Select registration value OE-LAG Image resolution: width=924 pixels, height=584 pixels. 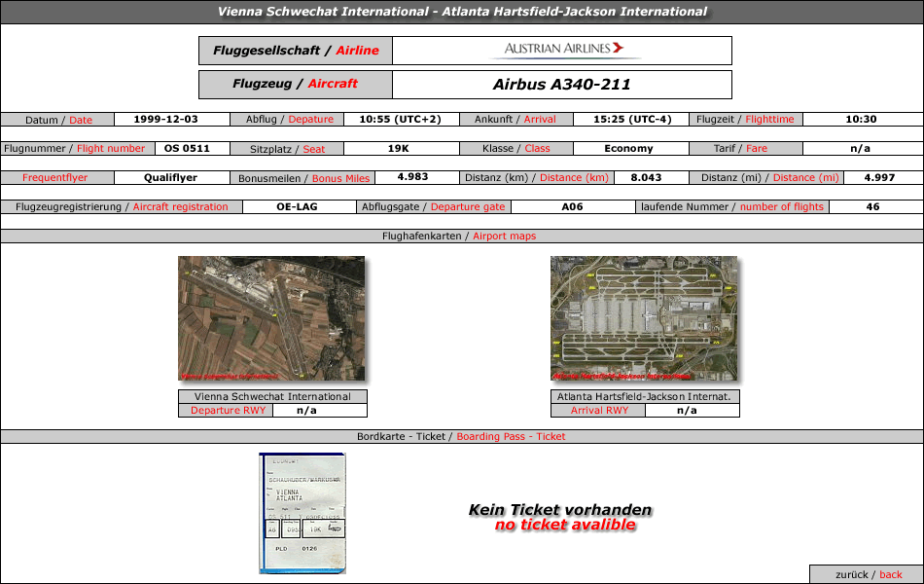tap(297, 207)
